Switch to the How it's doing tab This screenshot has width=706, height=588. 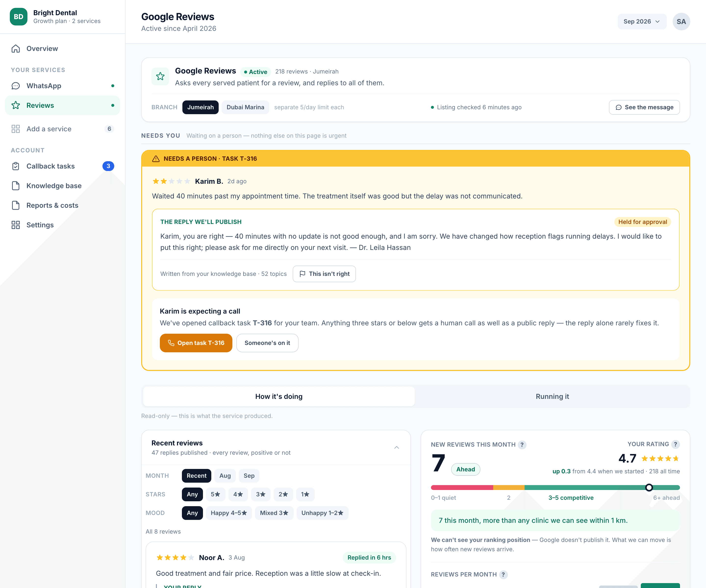coord(279,397)
